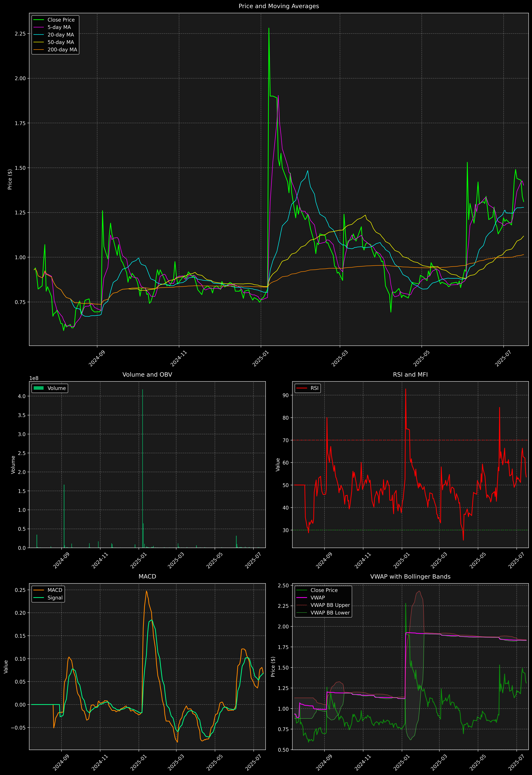Screen dimensions: 532x775
Task: Click the '1e8' scale label above the volume chart
Action: click(34, 378)
